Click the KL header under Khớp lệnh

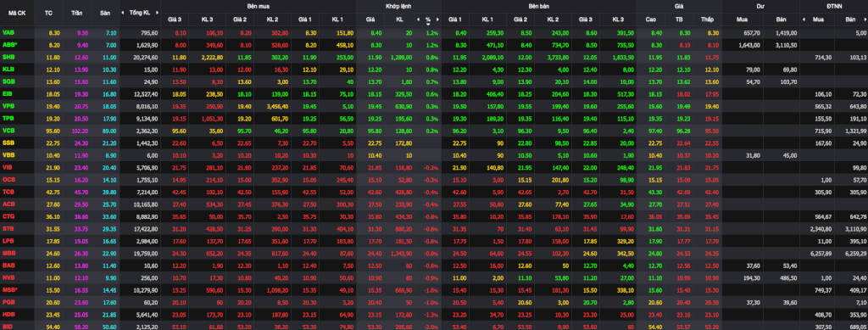[399, 20]
